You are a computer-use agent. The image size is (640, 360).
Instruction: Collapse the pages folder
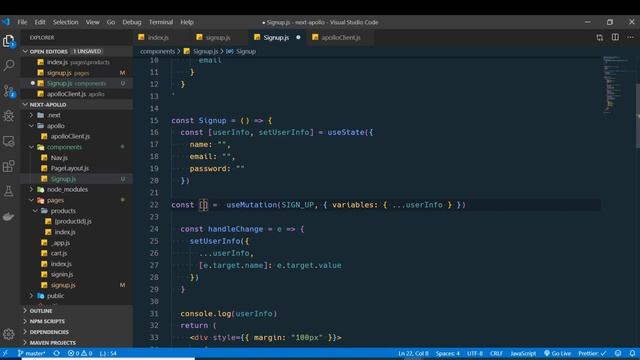point(55,200)
